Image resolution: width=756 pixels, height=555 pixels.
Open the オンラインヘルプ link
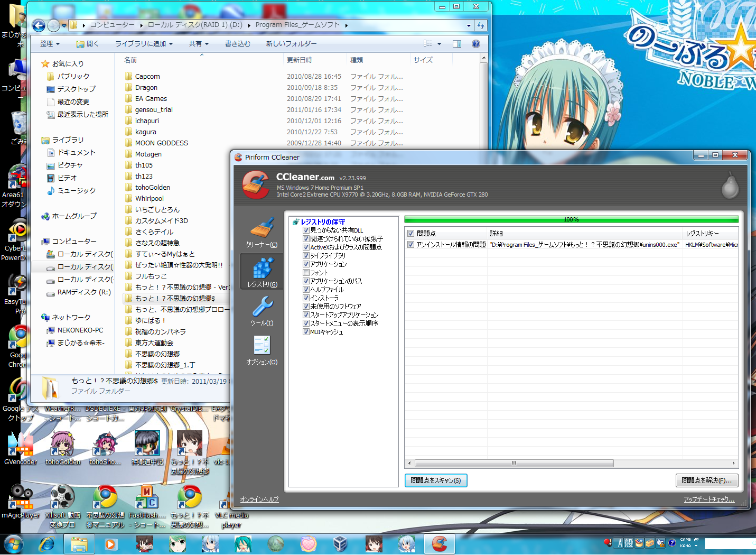(x=259, y=499)
